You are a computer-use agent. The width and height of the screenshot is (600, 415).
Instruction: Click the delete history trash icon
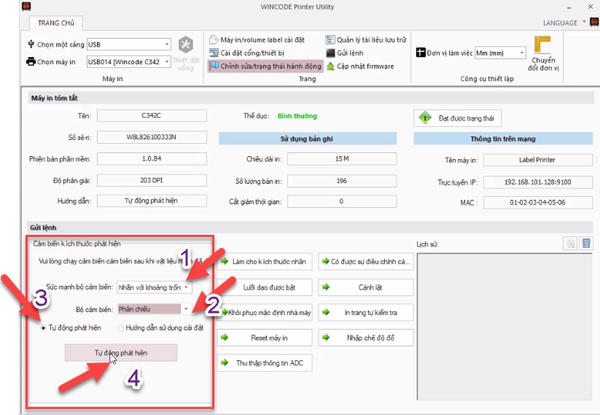[587, 243]
